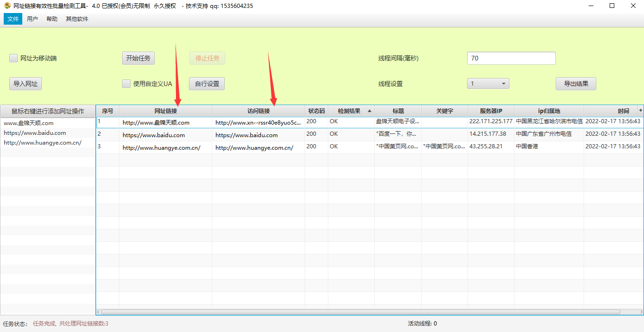Open the 用户 menu

(x=33, y=19)
